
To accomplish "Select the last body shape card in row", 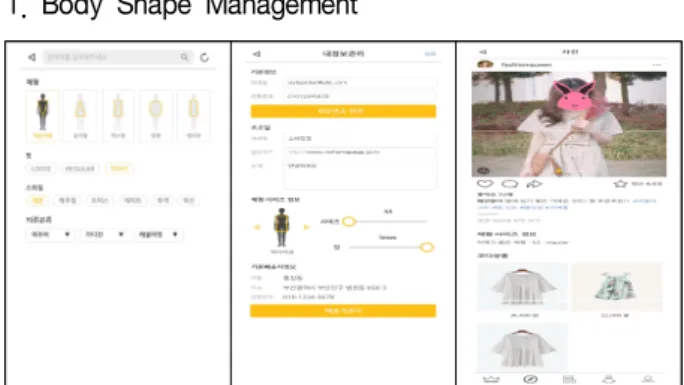I will [193, 116].
